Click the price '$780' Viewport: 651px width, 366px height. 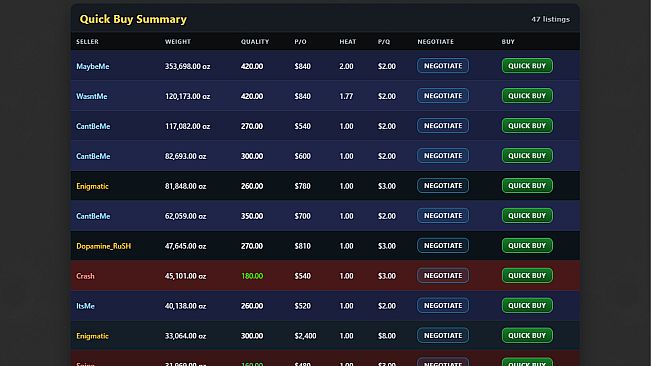click(302, 186)
